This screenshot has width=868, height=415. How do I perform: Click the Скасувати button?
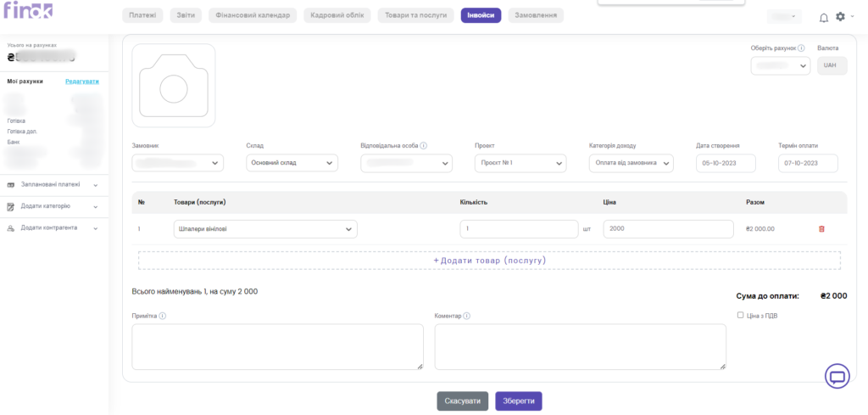pyautogui.click(x=462, y=401)
